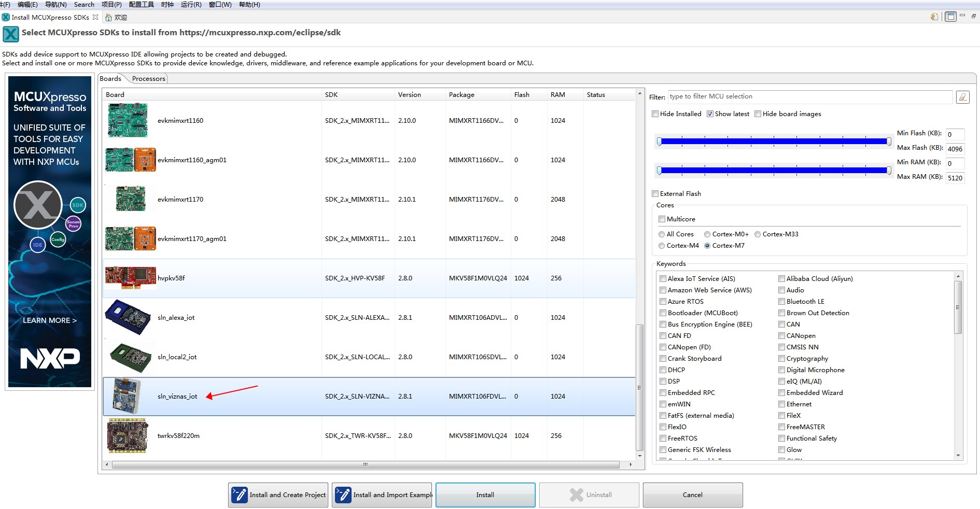Select Cortex-M33 radio button
The height and width of the screenshot is (509, 980).
[758, 234]
